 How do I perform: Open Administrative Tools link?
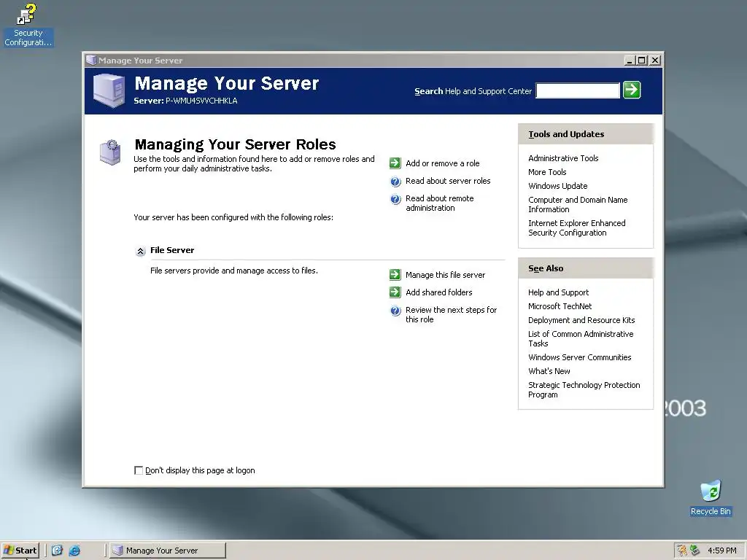563,158
